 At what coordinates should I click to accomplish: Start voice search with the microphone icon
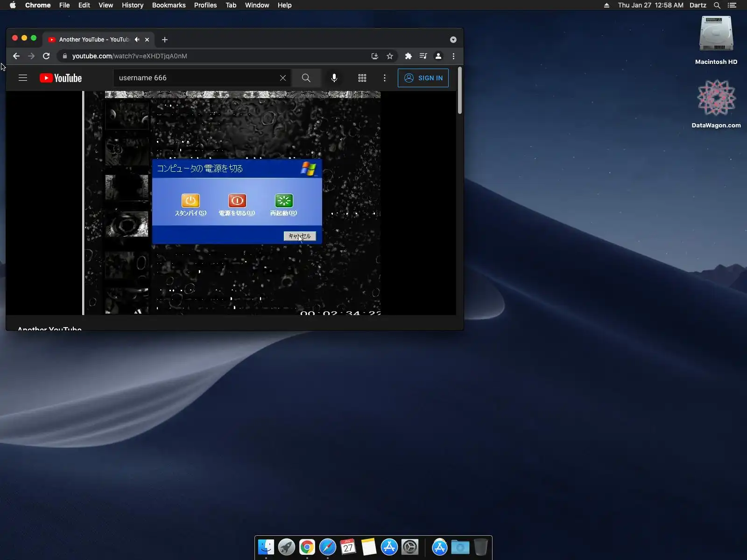coord(334,78)
